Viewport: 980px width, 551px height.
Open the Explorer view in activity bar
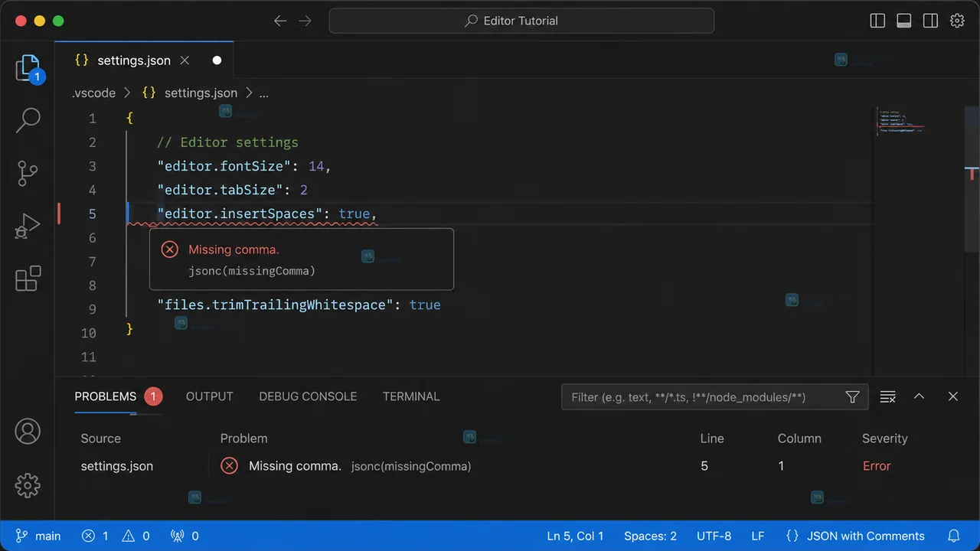(x=28, y=68)
